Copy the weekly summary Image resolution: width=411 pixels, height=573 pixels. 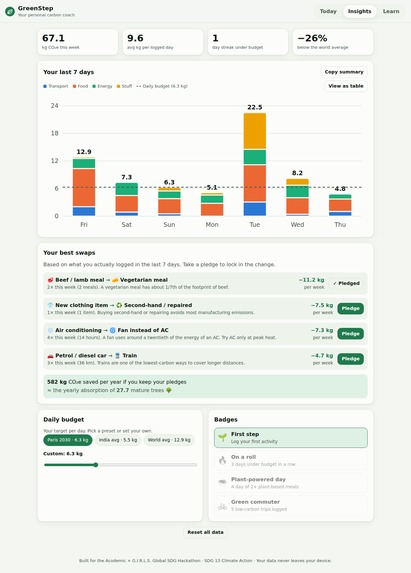(x=344, y=72)
